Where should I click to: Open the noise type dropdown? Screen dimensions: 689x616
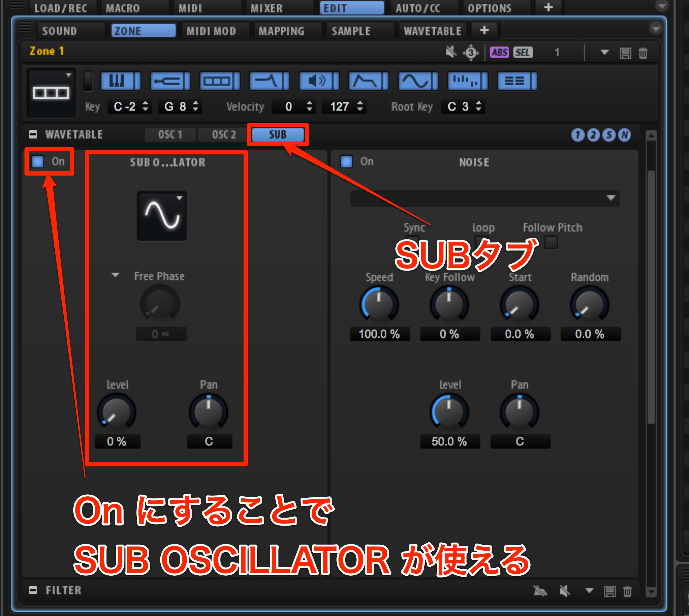click(485, 198)
